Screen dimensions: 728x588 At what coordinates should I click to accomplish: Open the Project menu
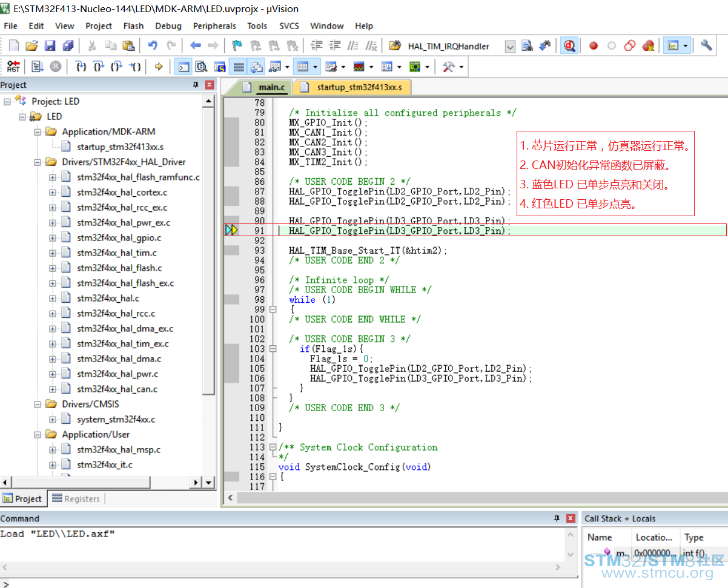click(99, 26)
